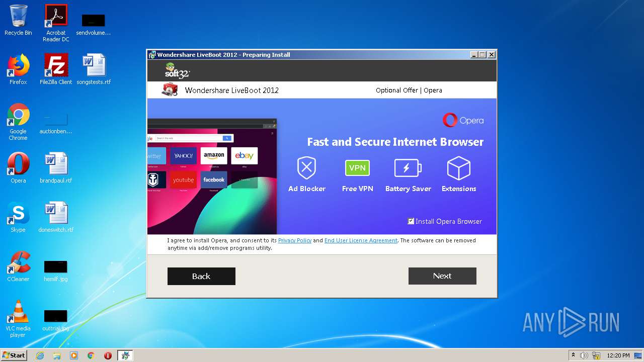Open the Opera desktop shortcut
The height and width of the screenshot is (362, 644).
18,168
